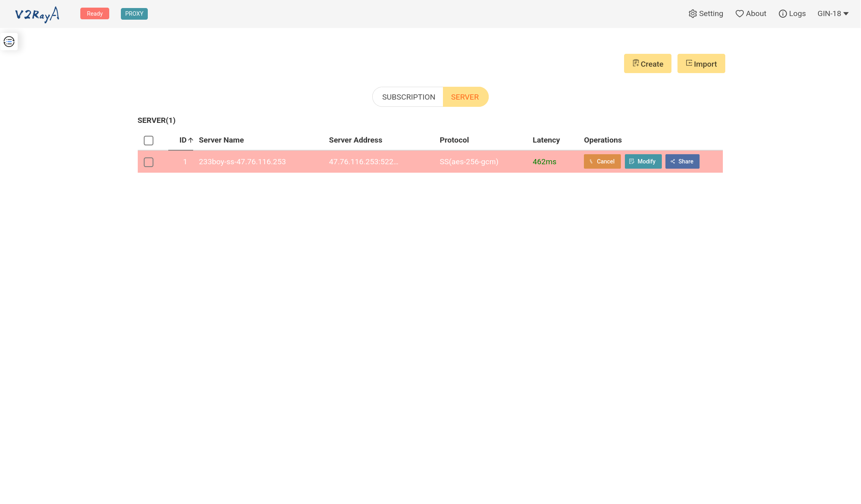Expand the GIN-18 dropdown

click(x=833, y=14)
